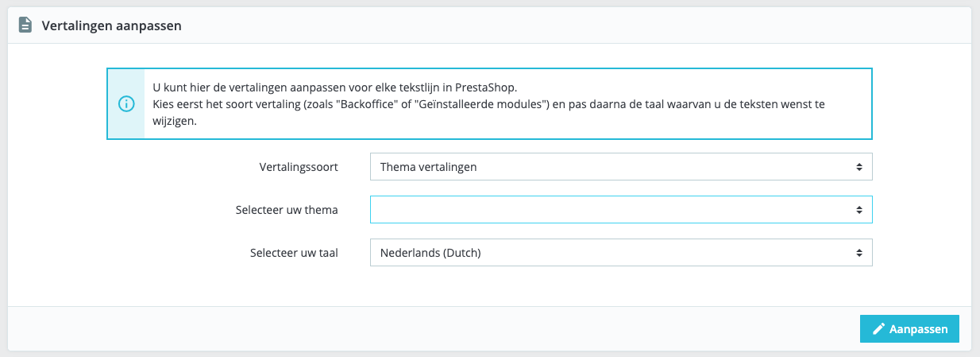Click the Selecteer uw thema label
Viewport: 980px width, 357px height.
(287, 210)
